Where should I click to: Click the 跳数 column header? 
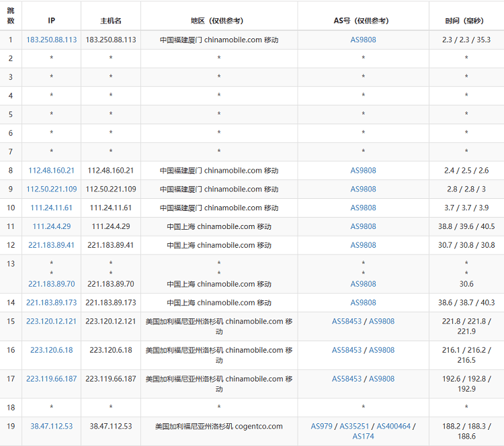pyautogui.click(x=11, y=15)
